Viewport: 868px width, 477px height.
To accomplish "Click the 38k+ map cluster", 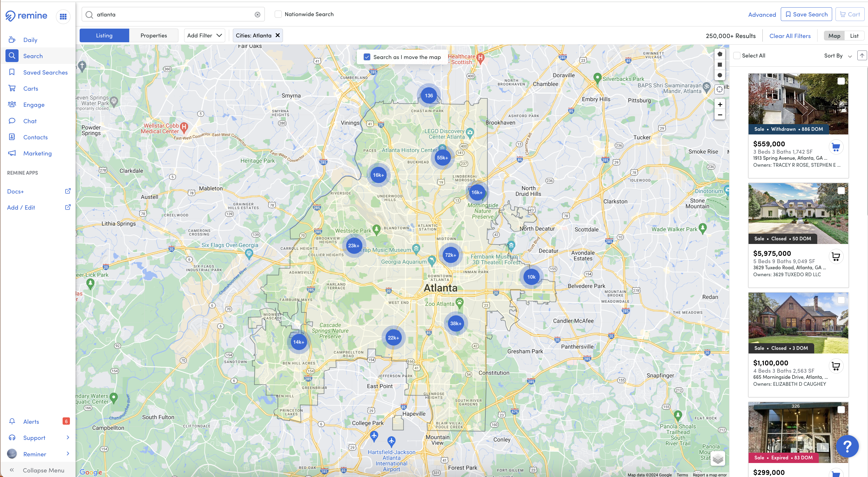I will pos(456,323).
